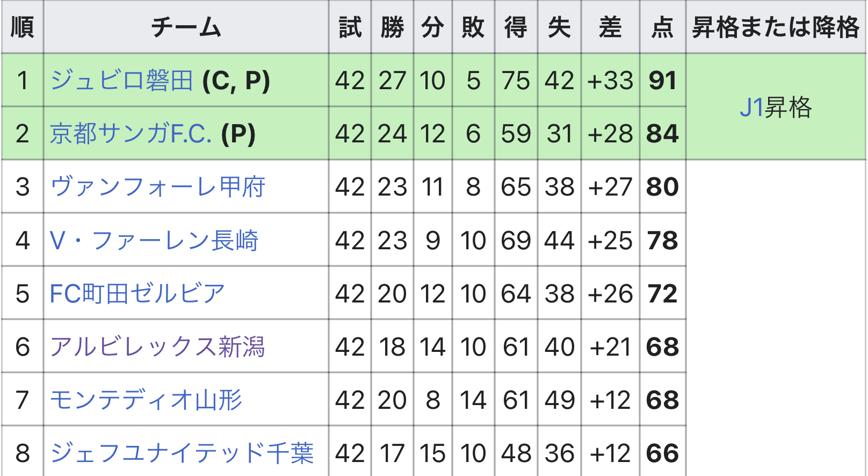Viewport: 868px width, 476px height.
Task: Open the ジュビロ磐田 team link
Action: click(121, 81)
